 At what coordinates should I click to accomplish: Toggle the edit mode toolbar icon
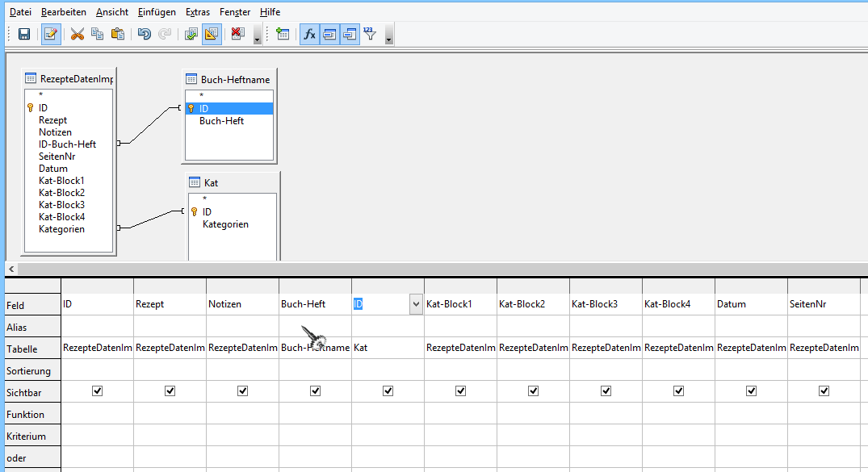[x=50, y=35]
